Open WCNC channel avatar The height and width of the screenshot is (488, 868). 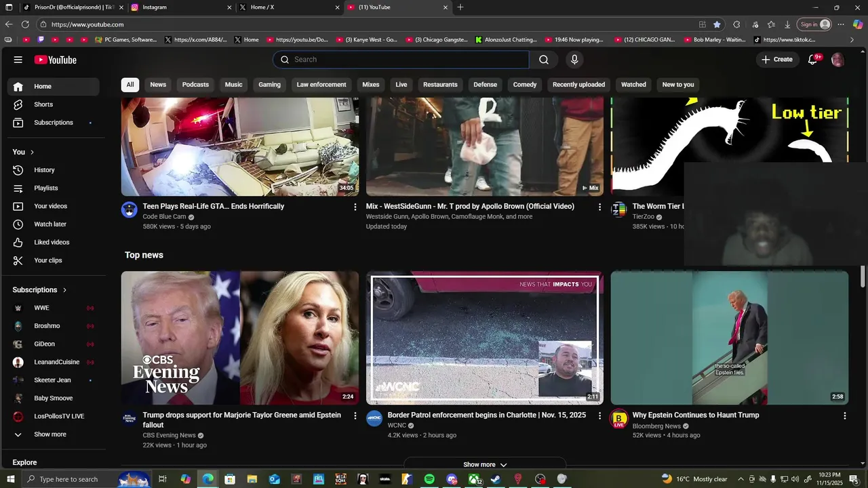(x=374, y=418)
